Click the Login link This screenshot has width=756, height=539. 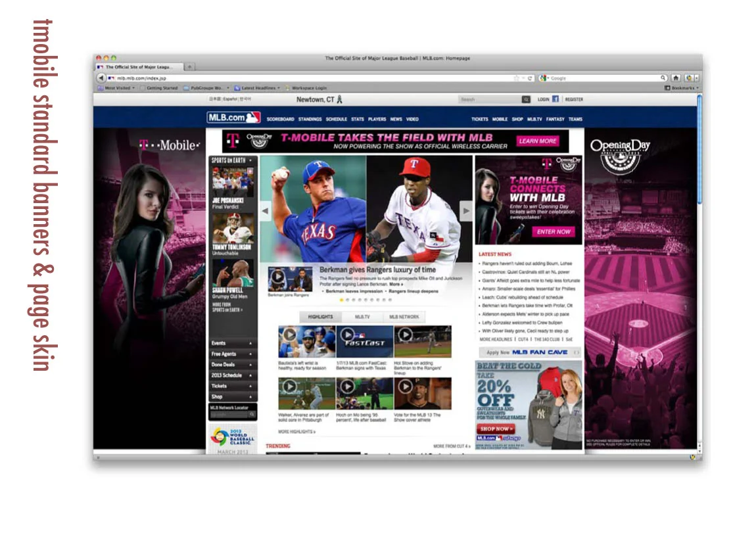pos(544,99)
